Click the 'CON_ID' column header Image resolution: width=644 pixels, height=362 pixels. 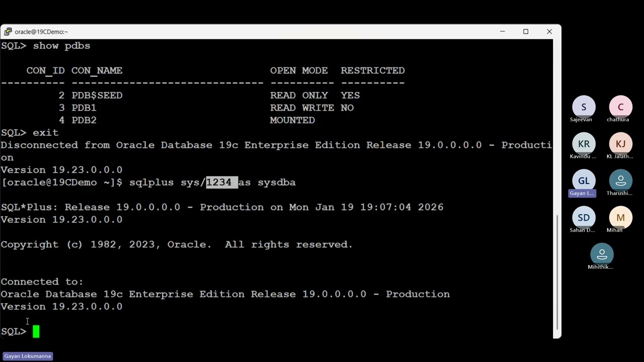(45, 70)
